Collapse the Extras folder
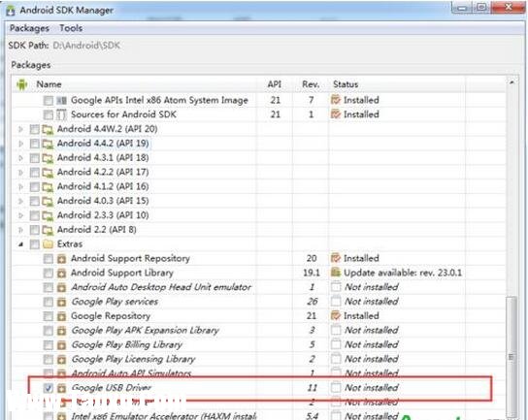 [21, 244]
